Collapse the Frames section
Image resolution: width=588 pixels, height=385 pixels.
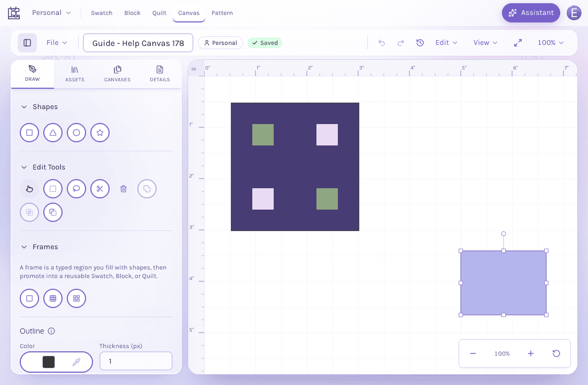tap(24, 247)
